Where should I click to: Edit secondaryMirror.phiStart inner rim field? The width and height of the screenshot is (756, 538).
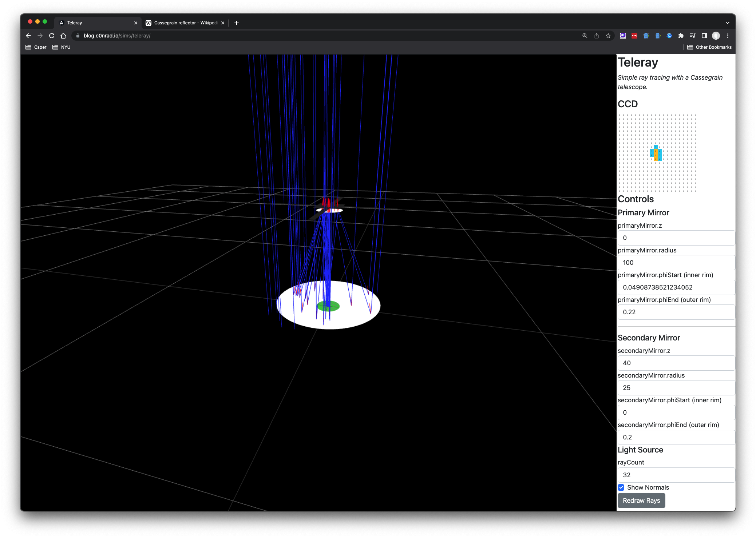pos(676,413)
